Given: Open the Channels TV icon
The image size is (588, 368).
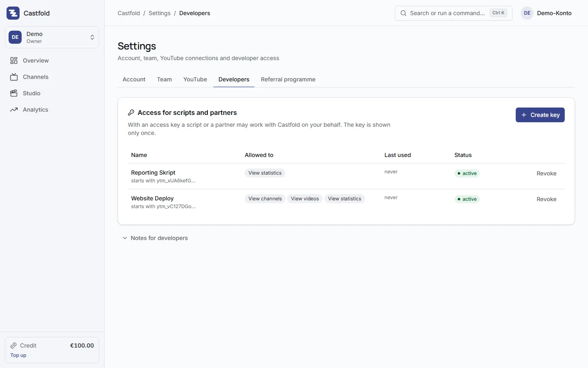Looking at the screenshot, I should pos(14,77).
